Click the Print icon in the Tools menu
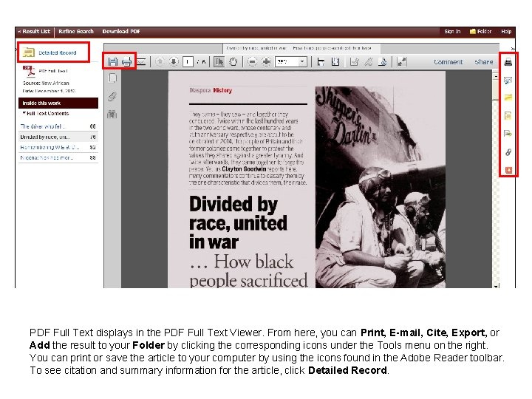The height and width of the screenshot is (399, 532). click(x=508, y=62)
